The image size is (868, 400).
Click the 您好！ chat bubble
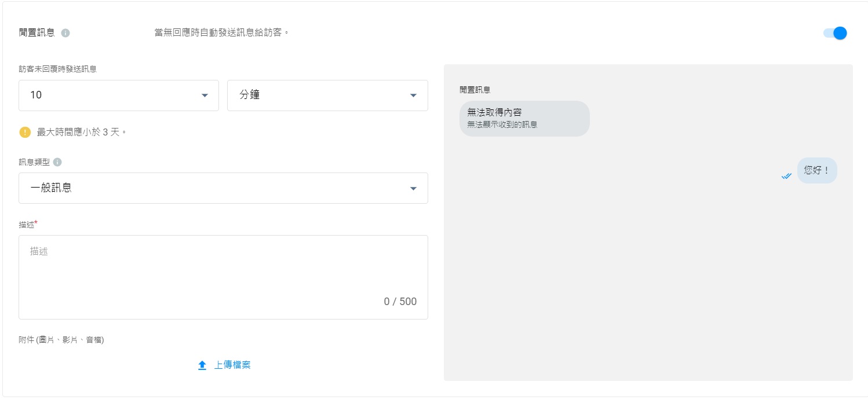[816, 171]
